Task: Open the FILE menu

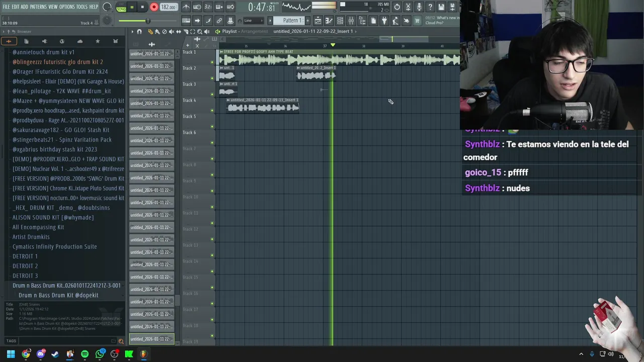Action: pos(6,7)
